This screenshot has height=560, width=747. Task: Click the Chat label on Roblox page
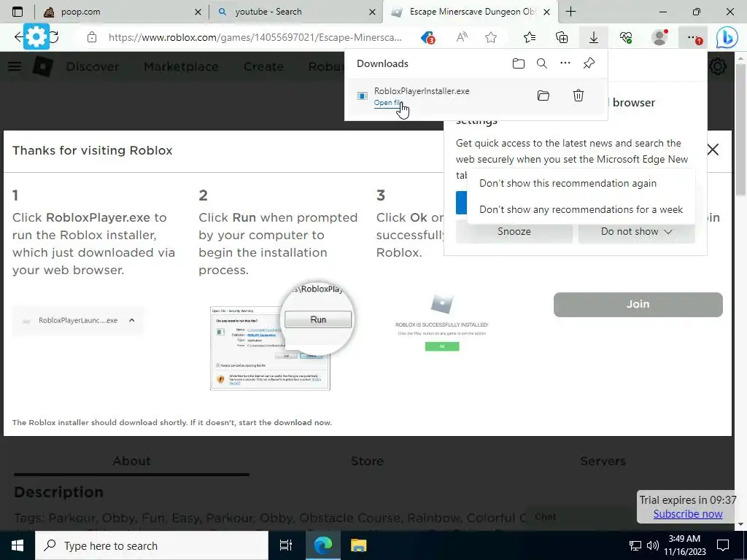click(x=545, y=517)
